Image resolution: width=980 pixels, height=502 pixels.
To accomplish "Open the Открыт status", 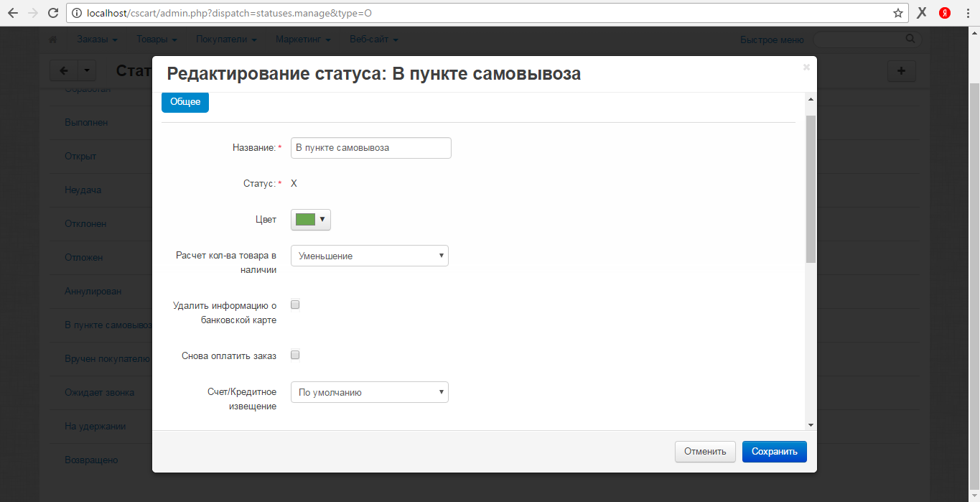I will (x=80, y=157).
